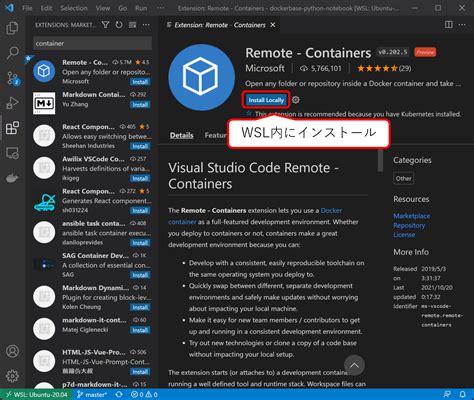Image resolution: width=474 pixels, height=400 pixels.
Task: Clear extensions search results icon
Action: click(132, 25)
